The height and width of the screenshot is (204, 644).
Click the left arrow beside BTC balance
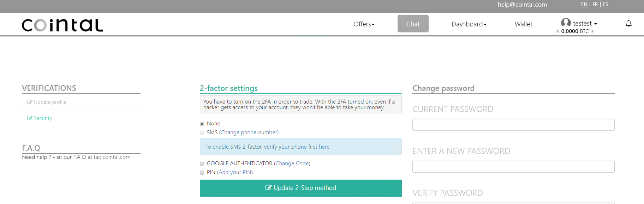tap(557, 31)
